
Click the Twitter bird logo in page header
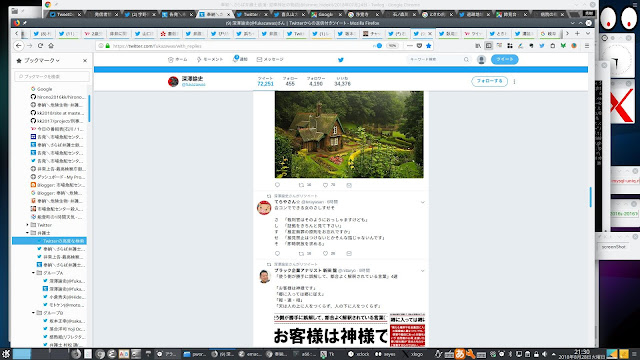(x=341, y=60)
